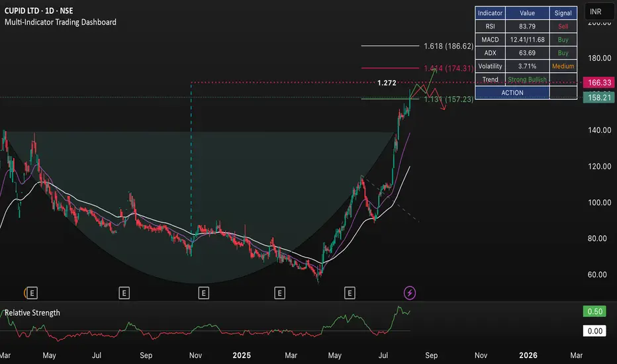Click the ADX row label

(x=490, y=53)
